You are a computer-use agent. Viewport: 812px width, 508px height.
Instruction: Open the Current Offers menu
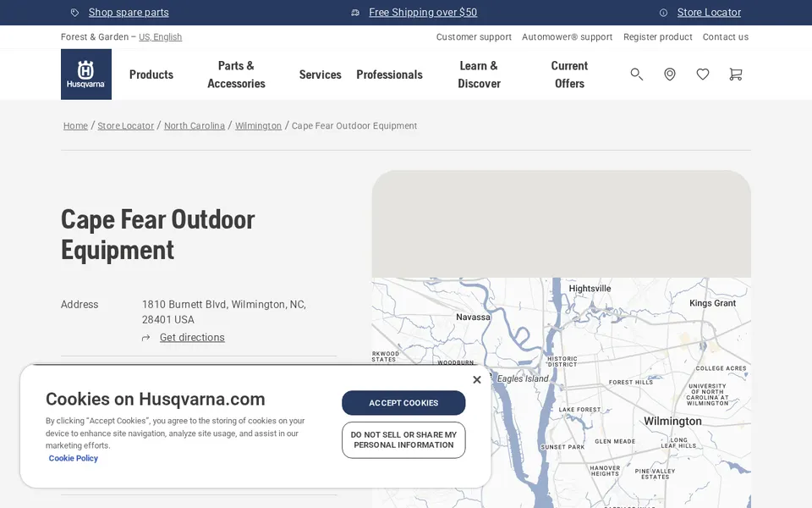(569, 75)
